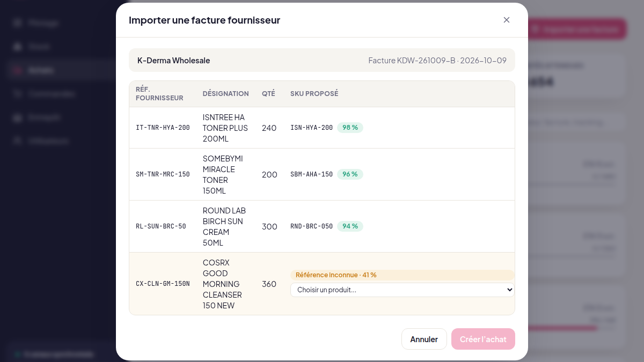The image size is (644, 362).
Task: Click the Annuler button
Action: [x=424, y=339]
